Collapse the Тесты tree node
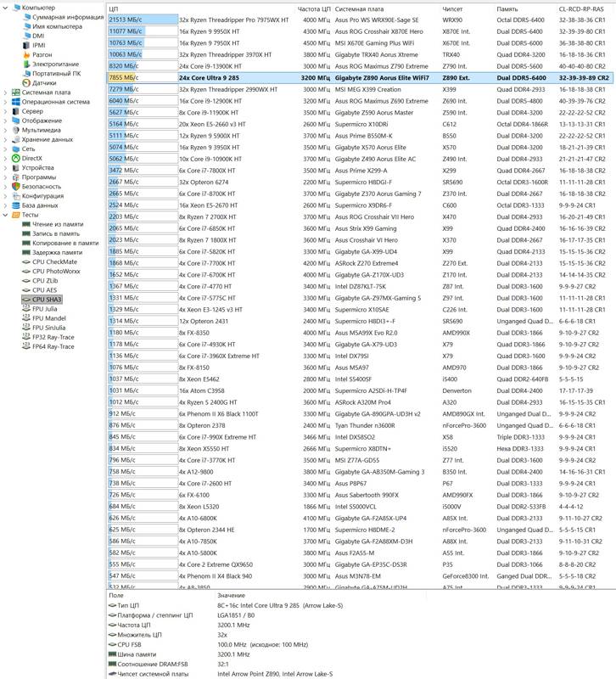616x679 pixels. (5, 215)
